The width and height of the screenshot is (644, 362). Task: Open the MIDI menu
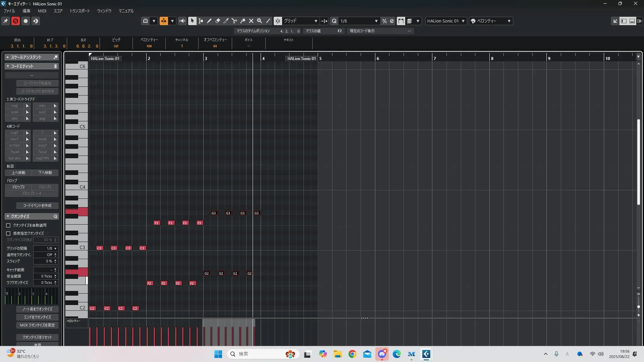tap(42, 11)
